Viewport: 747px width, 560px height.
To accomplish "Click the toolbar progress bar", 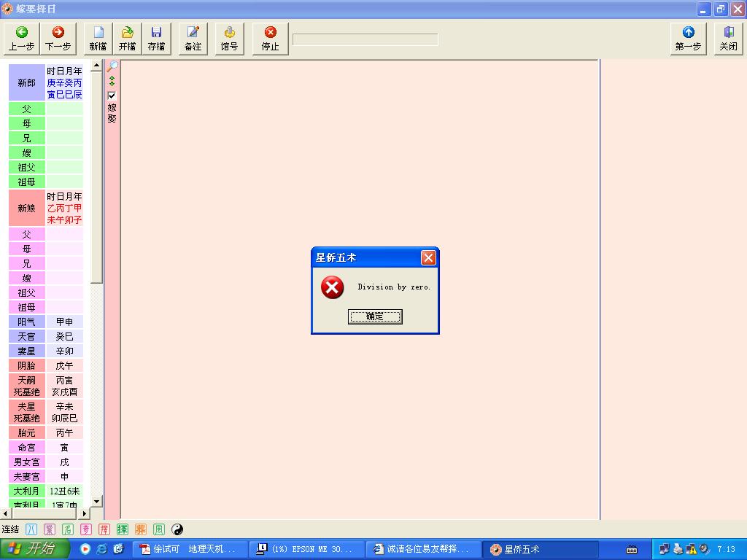I will point(365,39).
